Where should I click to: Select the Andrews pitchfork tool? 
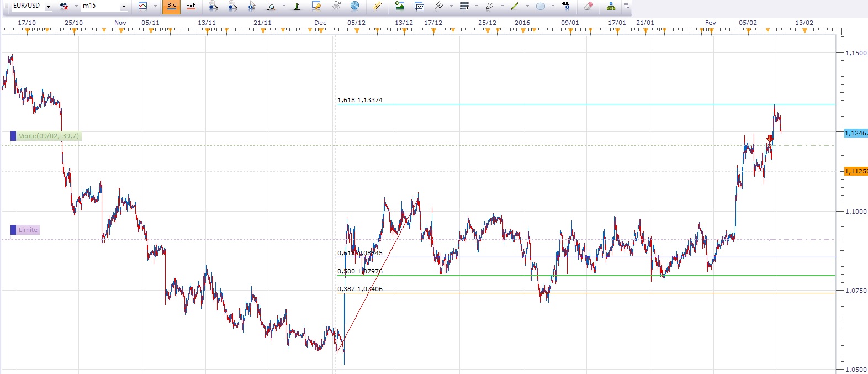click(439, 6)
